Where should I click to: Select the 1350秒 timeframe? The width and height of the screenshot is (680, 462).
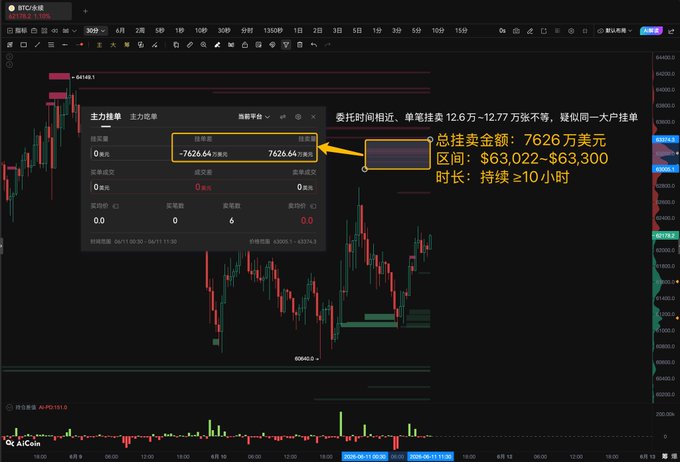click(x=273, y=31)
